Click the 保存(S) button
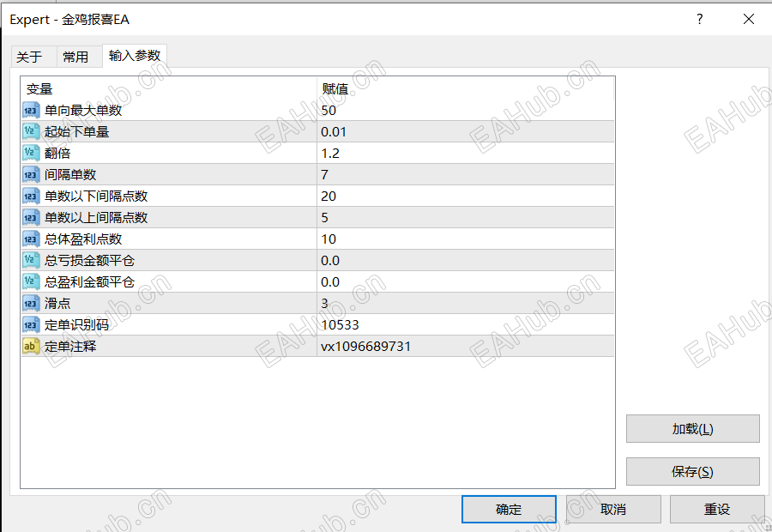The image size is (772, 532). tap(693, 471)
